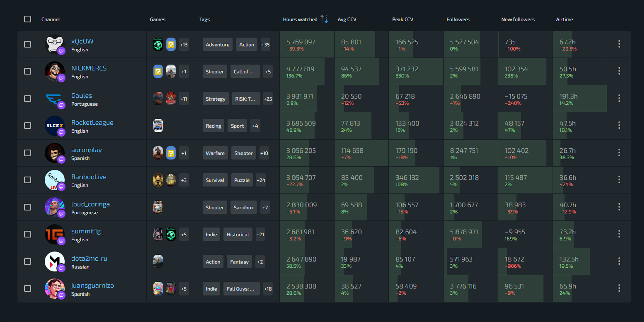The width and height of the screenshot is (644, 322).
Task: Open RocketLeague three-dot row menu
Action: point(619,125)
